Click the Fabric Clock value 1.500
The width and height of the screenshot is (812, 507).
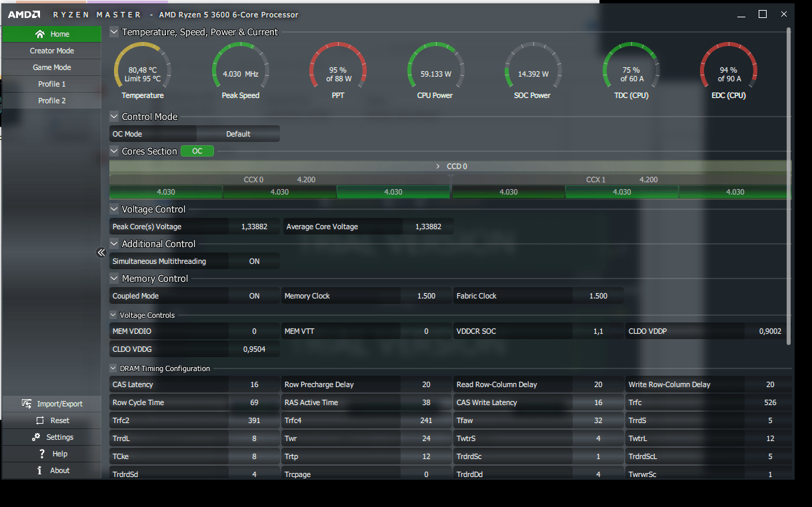pyautogui.click(x=598, y=296)
